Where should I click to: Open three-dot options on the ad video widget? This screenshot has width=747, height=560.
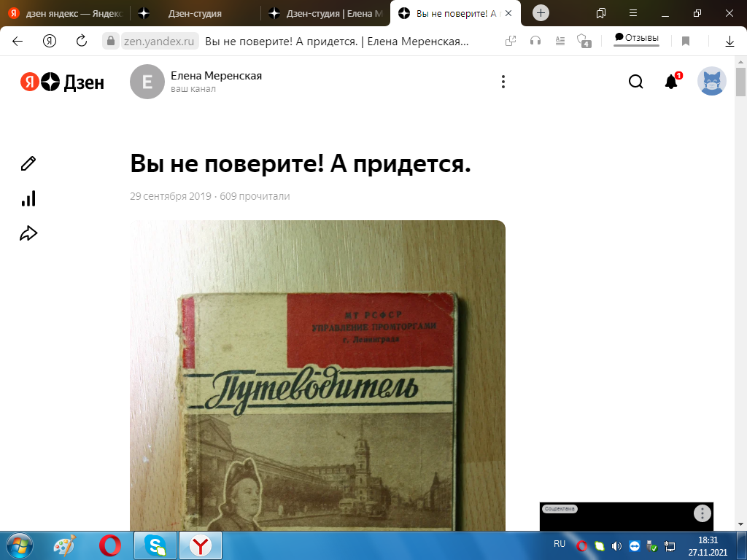tap(703, 513)
